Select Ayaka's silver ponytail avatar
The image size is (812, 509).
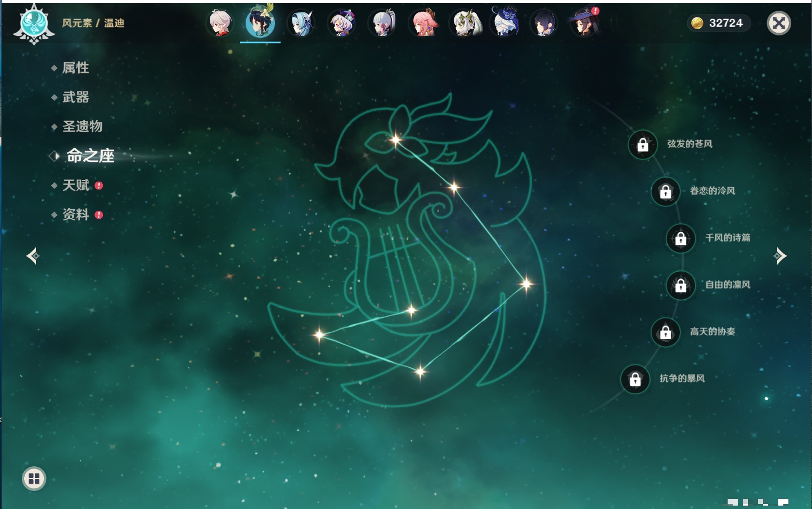click(x=382, y=23)
